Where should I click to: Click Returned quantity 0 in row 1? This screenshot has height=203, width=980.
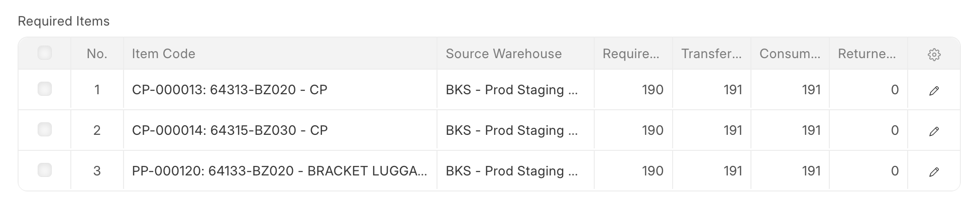tap(894, 90)
